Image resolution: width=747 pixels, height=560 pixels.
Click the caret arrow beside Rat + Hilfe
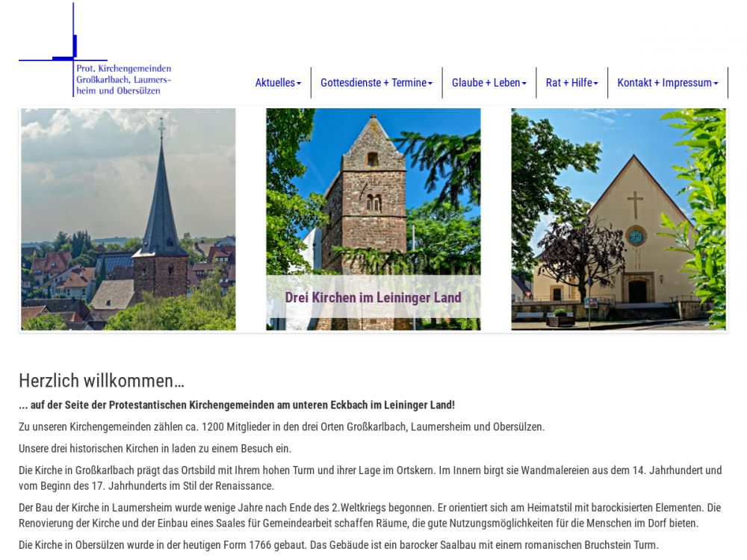click(596, 84)
